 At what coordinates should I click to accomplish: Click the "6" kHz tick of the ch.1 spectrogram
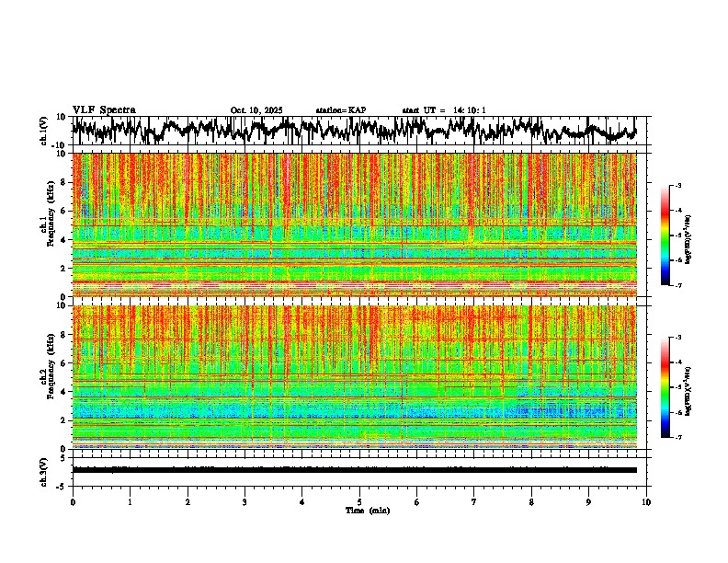pyautogui.click(x=64, y=211)
